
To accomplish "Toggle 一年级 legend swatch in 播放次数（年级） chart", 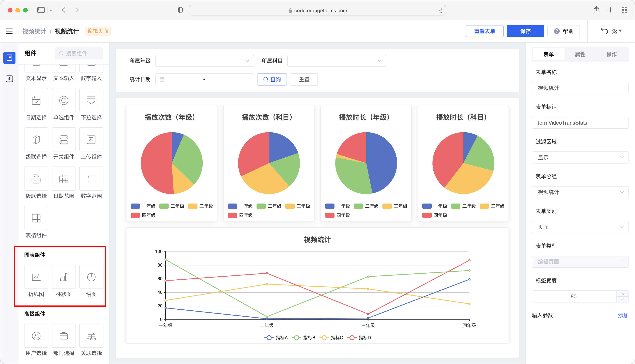I will 135,206.
